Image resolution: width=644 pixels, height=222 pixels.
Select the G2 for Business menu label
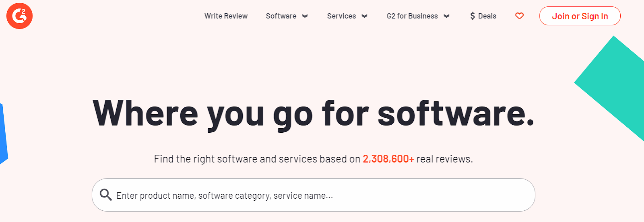click(412, 16)
